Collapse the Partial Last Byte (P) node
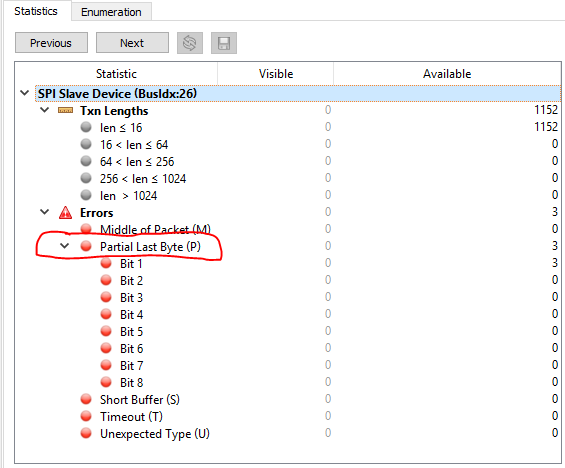The image size is (565, 468). pyautogui.click(x=64, y=246)
